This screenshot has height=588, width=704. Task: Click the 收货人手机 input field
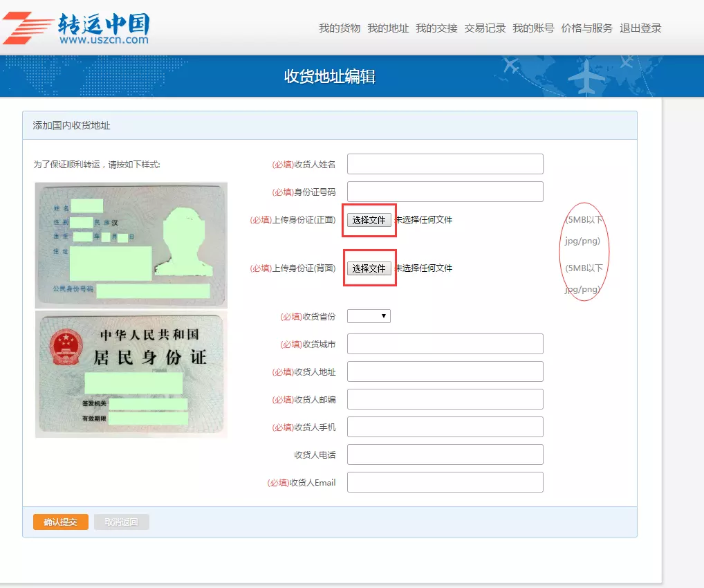(x=445, y=428)
